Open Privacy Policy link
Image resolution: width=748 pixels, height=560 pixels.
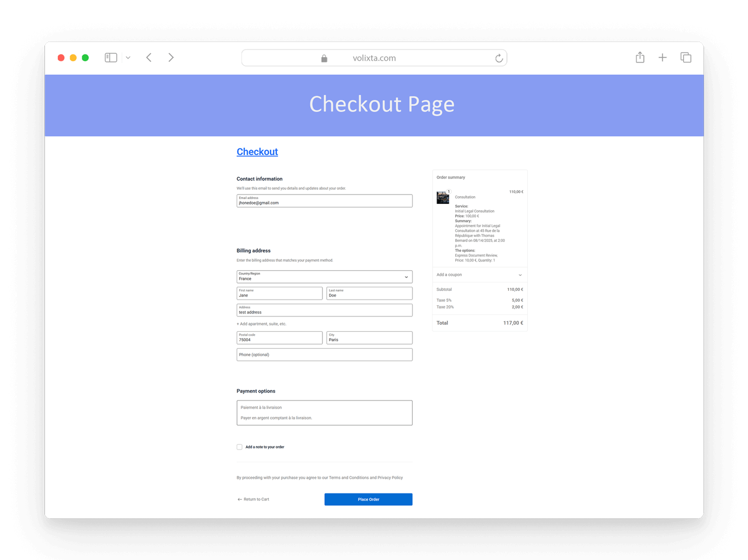390,478
